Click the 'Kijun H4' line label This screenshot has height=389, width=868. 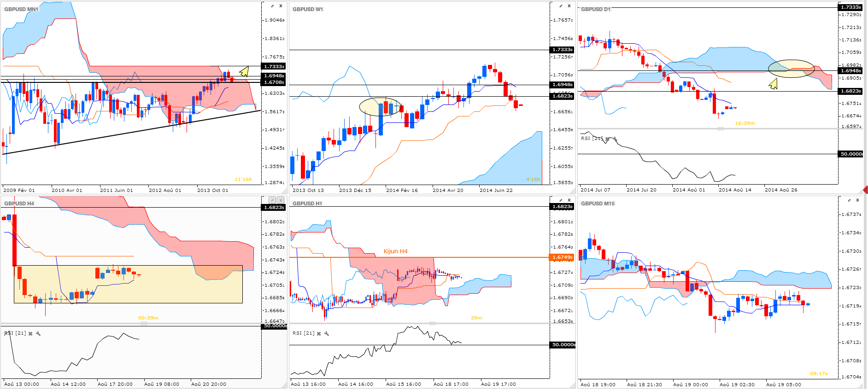pos(395,251)
